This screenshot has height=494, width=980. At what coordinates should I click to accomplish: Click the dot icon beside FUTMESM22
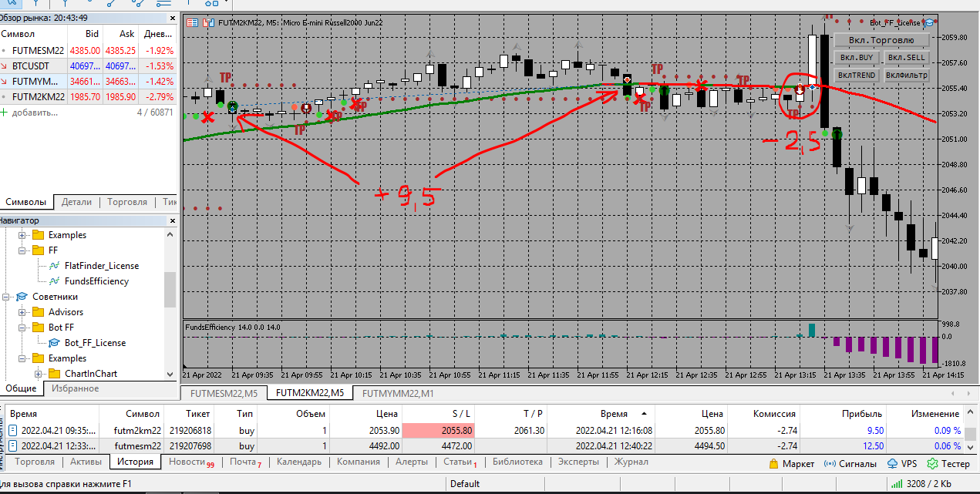tap(5, 51)
